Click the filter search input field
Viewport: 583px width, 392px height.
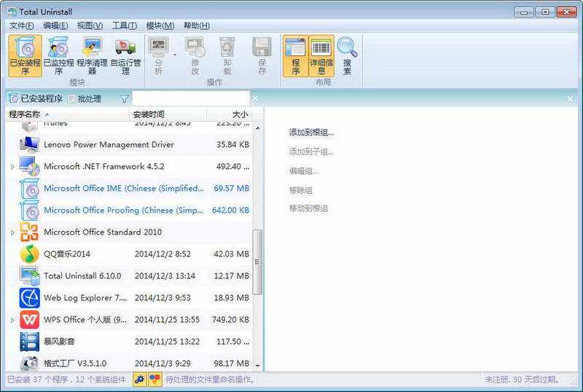tap(191, 98)
